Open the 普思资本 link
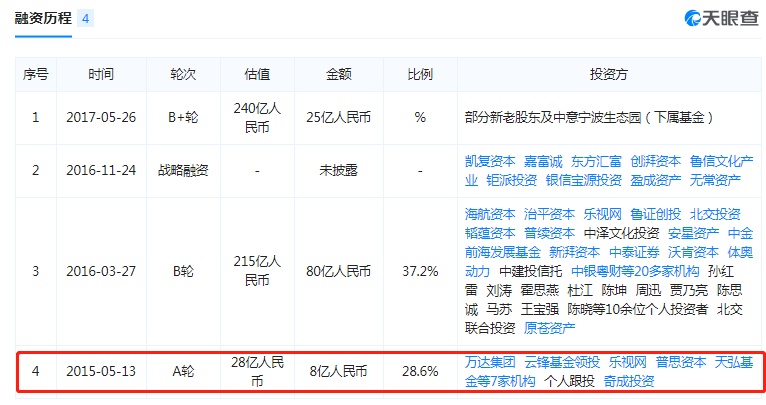The image size is (766, 405). pyautogui.click(x=681, y=362)
